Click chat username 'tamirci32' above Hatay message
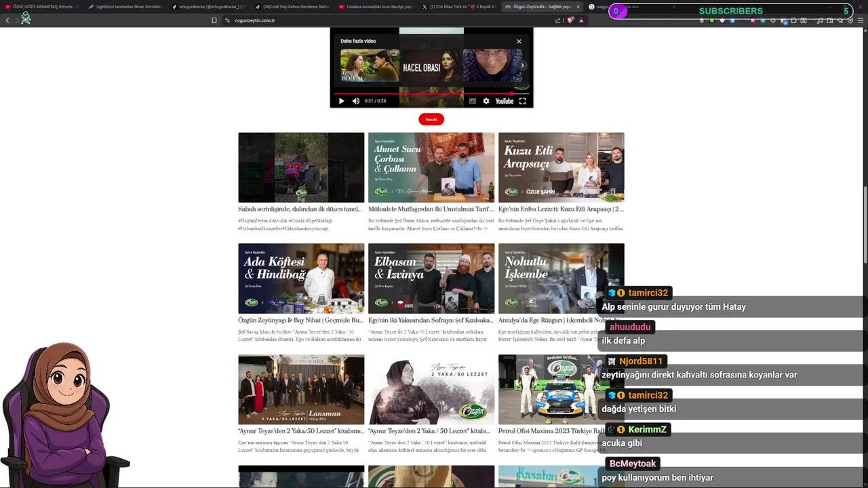 (x=648, y=293)
